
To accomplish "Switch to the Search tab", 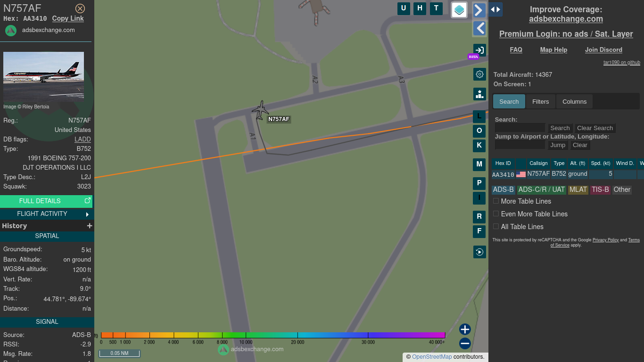I will pyautogui.click(x=509, y=101).
